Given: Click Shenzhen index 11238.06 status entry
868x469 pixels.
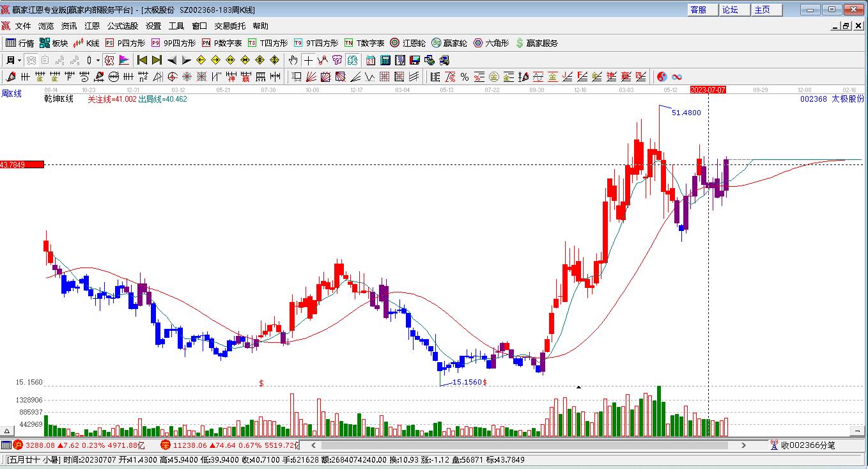Looking at the screenshot, I should tap(229, 445).
